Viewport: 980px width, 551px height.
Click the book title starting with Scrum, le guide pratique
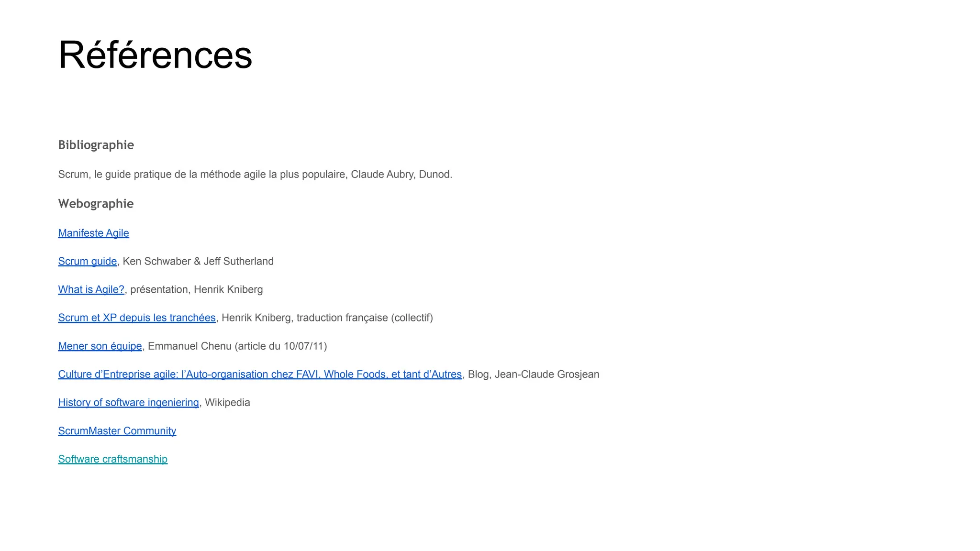coord(201,174)
